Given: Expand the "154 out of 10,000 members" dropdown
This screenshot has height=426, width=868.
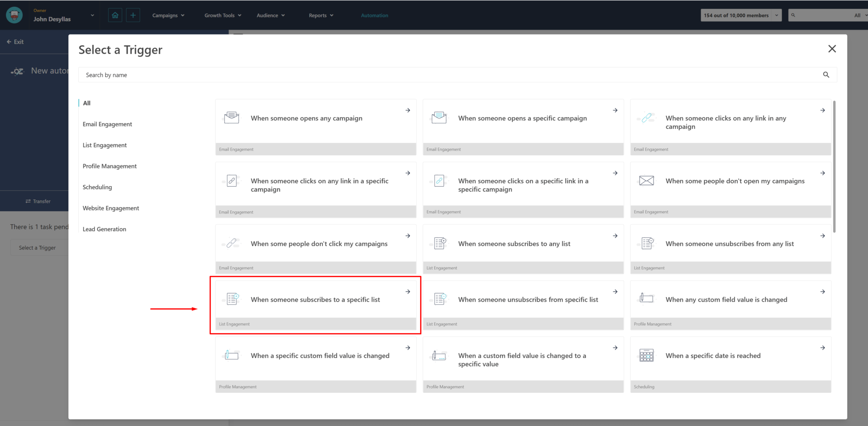Looking at the screenshot, I should point(776,15).
